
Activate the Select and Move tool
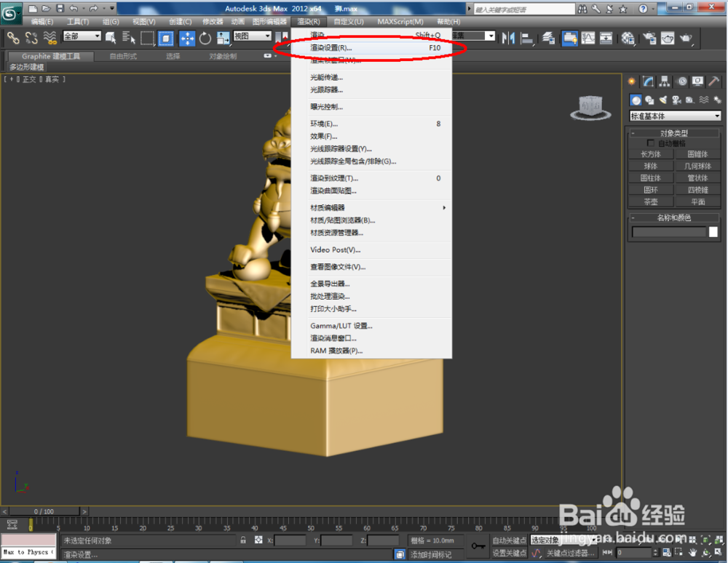[187, 38]
